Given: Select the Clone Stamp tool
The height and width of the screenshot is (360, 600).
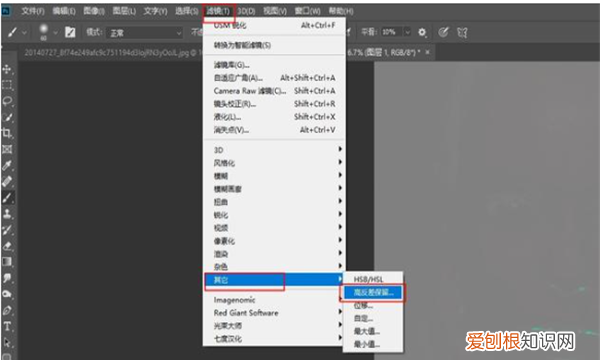Looking at the screenshot, I should [x=7, y=213].
